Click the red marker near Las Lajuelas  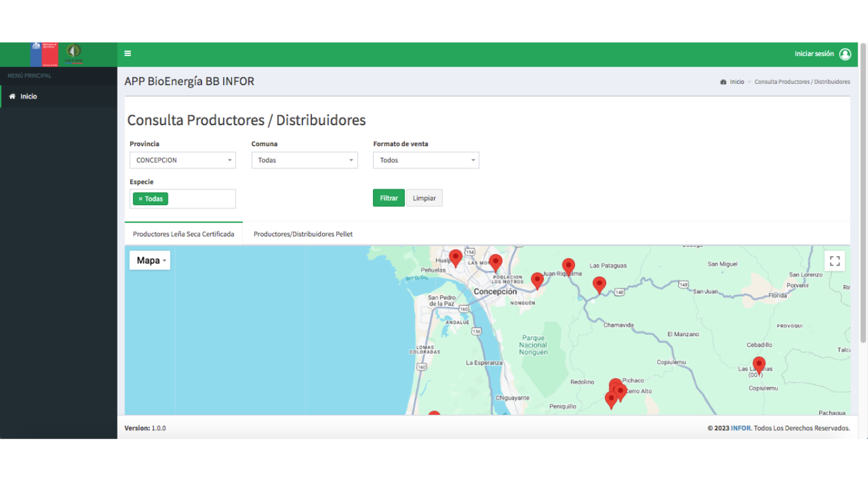(759, 364)
